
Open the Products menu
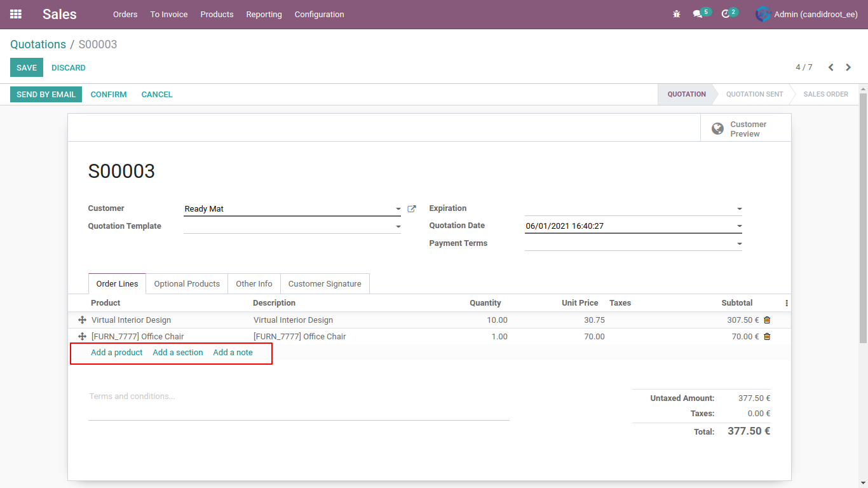coord(217,14)
